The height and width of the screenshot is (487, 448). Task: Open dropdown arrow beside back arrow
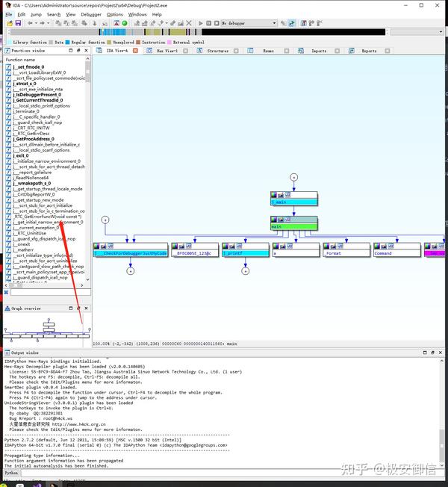(36, 23)
